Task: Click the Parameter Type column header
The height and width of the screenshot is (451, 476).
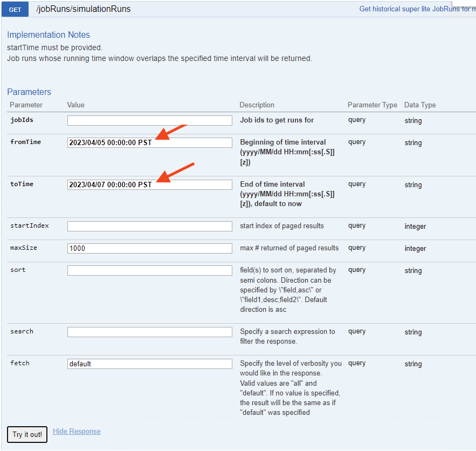Action: (x=372, y=105)
